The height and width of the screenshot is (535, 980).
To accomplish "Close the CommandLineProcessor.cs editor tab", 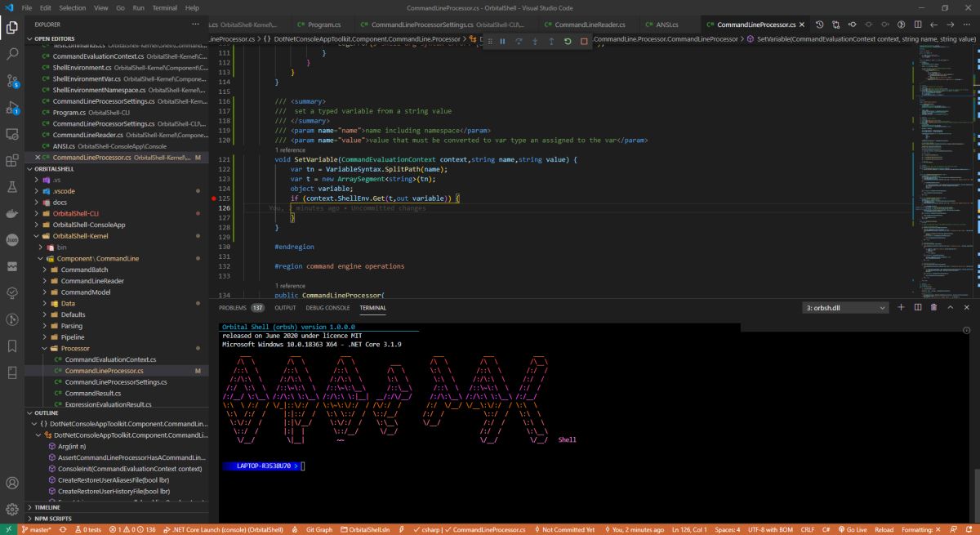I will 804,25.
